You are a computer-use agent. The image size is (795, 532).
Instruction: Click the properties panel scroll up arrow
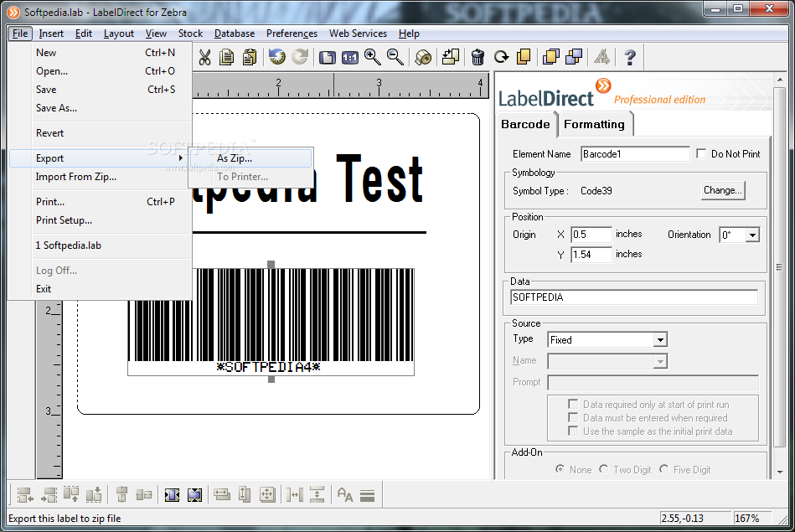(780, 80)
